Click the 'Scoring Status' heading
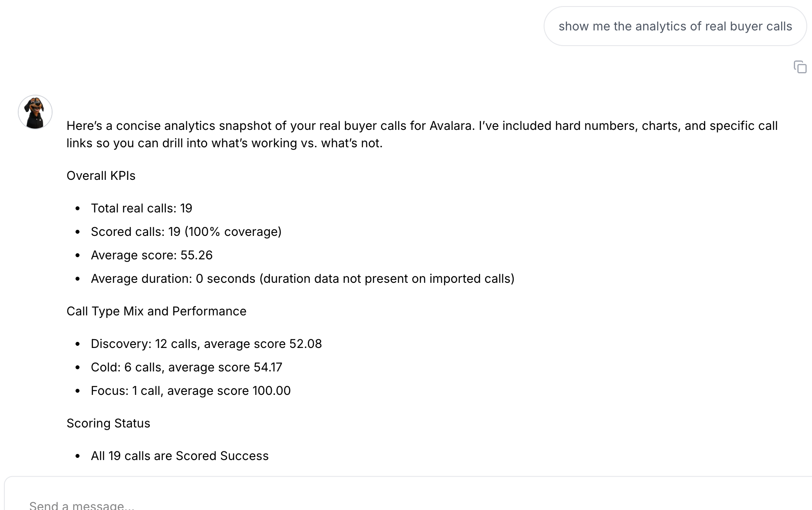The height and width of the screenshot is (510, 812). 109,423
